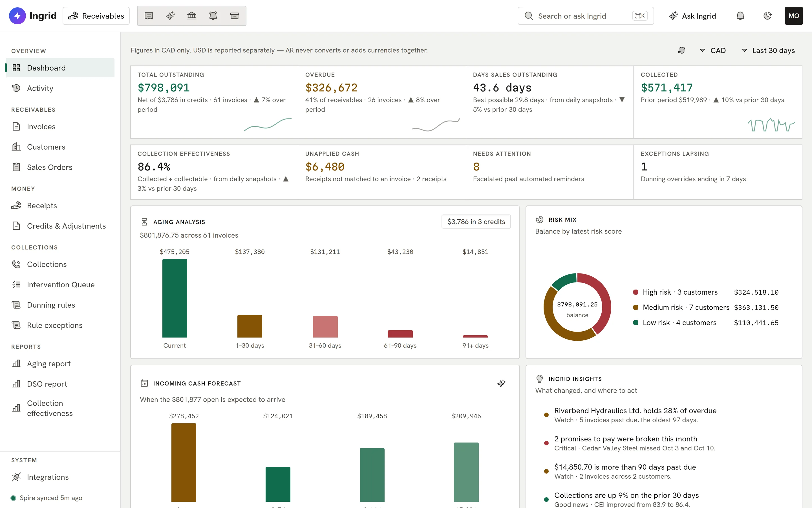Viewport: 812px width, 508px height.
Task: Open Integrations in System section
Action: coord(60,477)
